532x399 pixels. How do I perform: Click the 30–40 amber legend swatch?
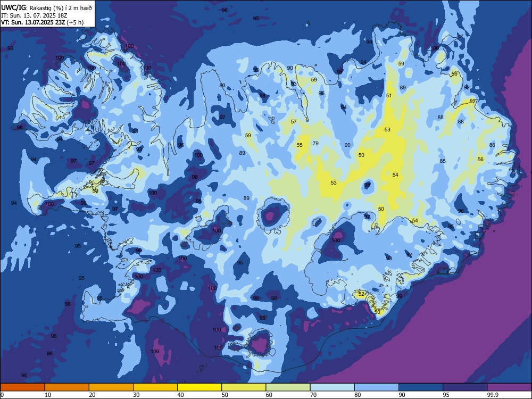tap(155, 387)
